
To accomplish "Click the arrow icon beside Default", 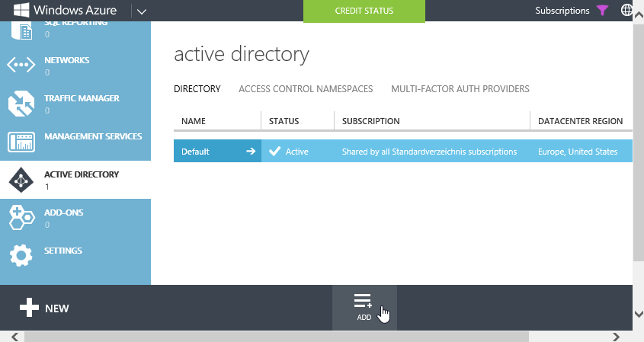I will point(251,152).
